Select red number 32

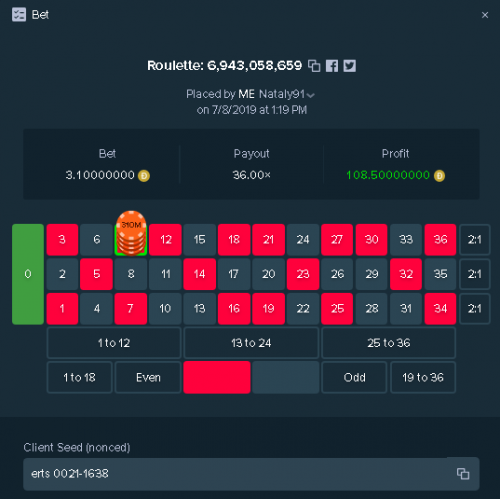pyautogui.click(x=406, y=274)
